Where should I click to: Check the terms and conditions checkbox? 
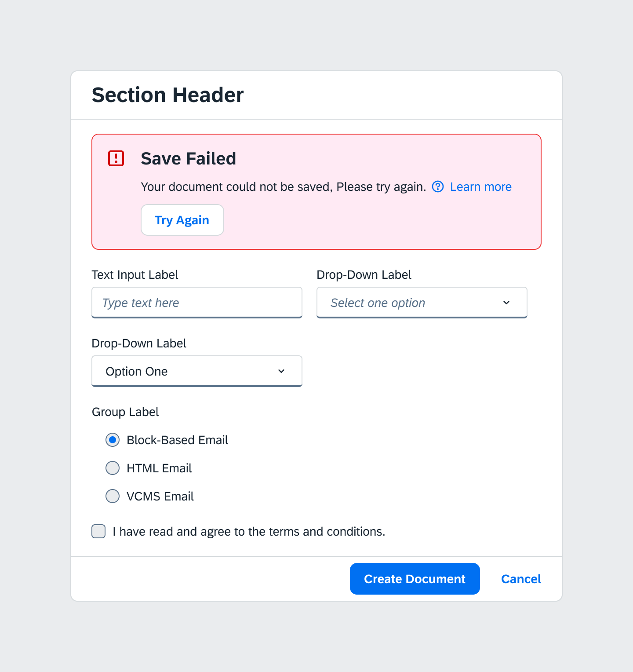point(98,531)
